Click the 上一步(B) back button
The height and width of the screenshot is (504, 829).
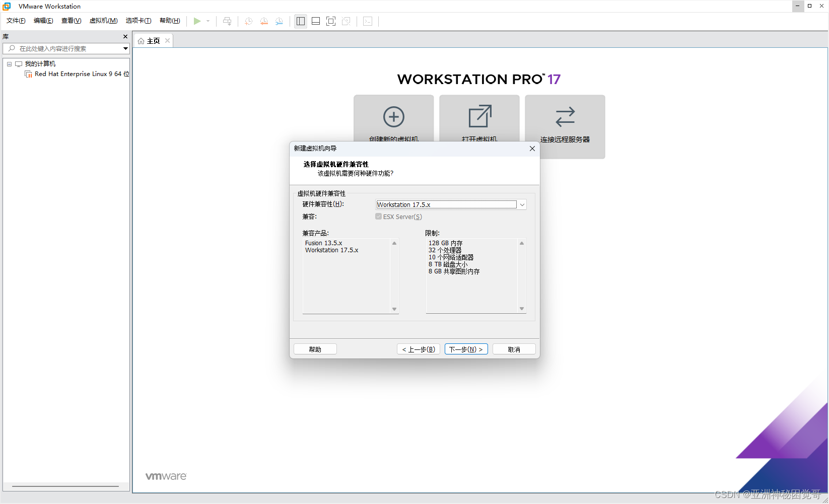(x=419, y=349)
